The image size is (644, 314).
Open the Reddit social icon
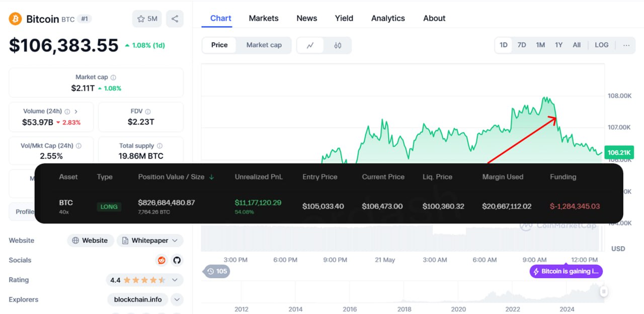162,260
